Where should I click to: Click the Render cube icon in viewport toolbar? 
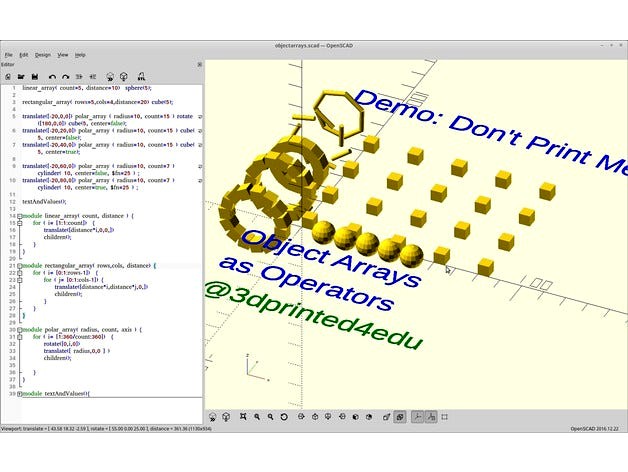226,417
